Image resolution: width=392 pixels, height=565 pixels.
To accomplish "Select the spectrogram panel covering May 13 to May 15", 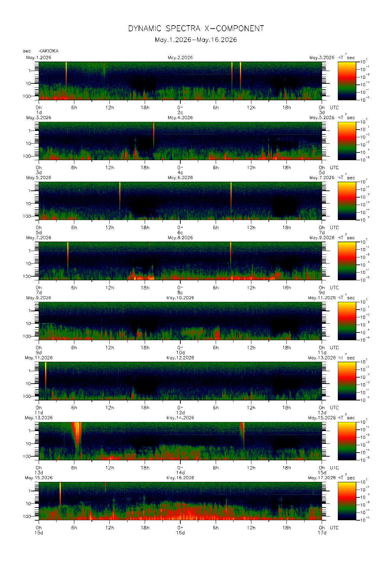I will tap(180, 441).
